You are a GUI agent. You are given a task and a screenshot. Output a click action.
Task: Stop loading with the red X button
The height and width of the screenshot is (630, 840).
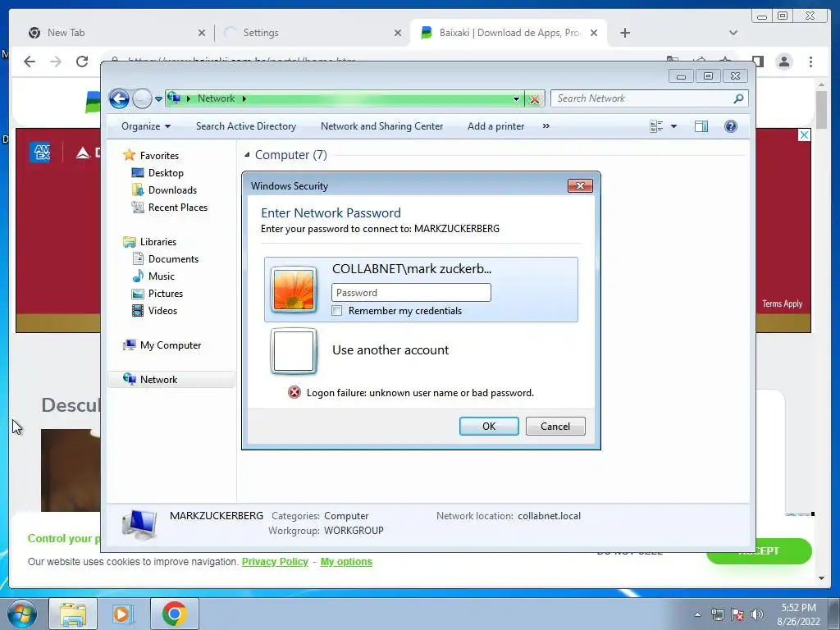(x=535, y=98)
